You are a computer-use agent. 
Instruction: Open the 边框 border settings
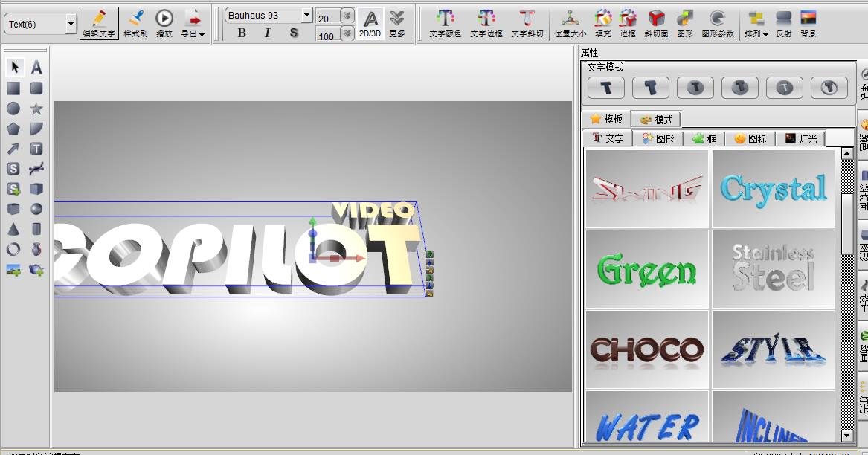coord(628,23)
